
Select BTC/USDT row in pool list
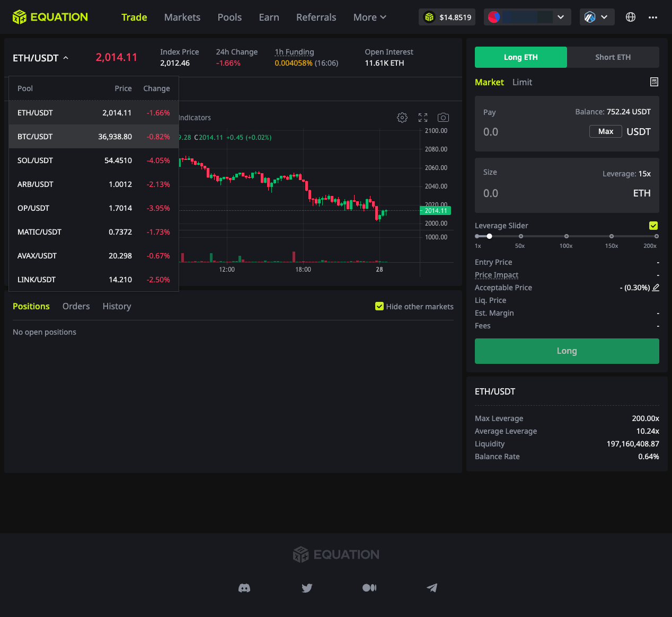pos(94,137)
